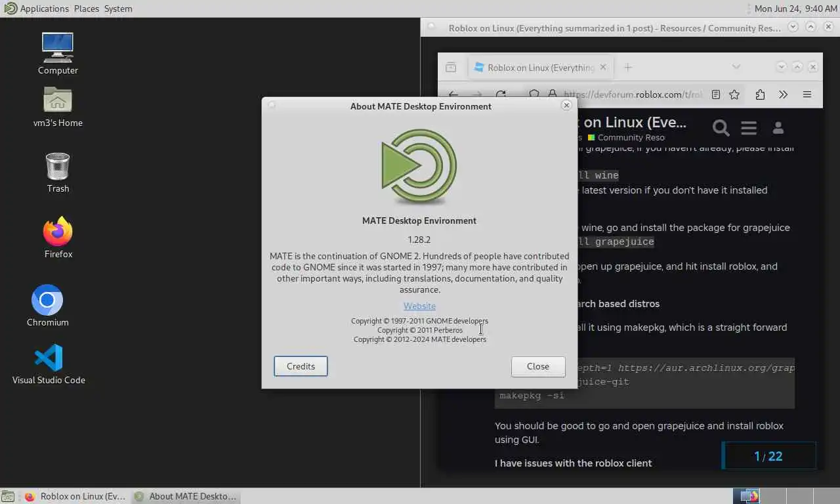The image size is (840, 504).
Task: Open the Applications menu
Action: [44, 9]
